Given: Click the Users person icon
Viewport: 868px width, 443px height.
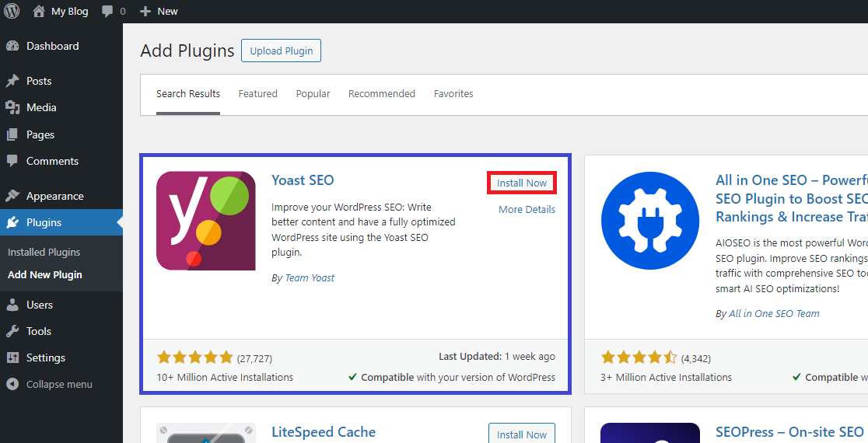Looking at the screenshot, I should click(x=12, y=305).
